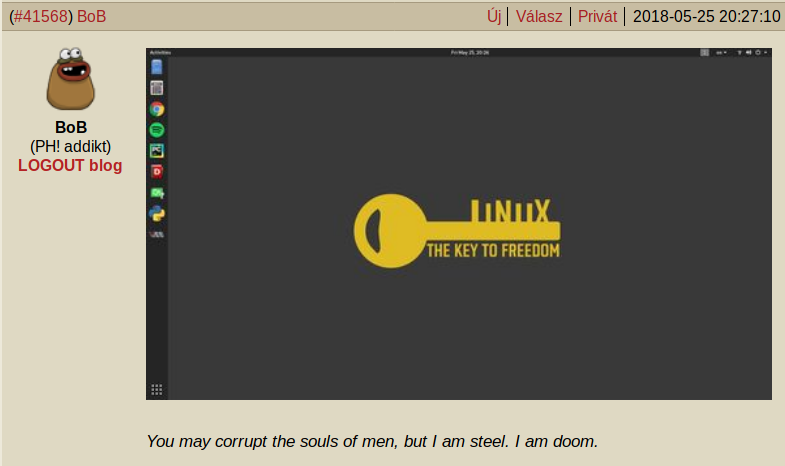The width and height of the screenshot is (785, 466).
Task: Click the italic signature quote text
Action: [372, 441]
